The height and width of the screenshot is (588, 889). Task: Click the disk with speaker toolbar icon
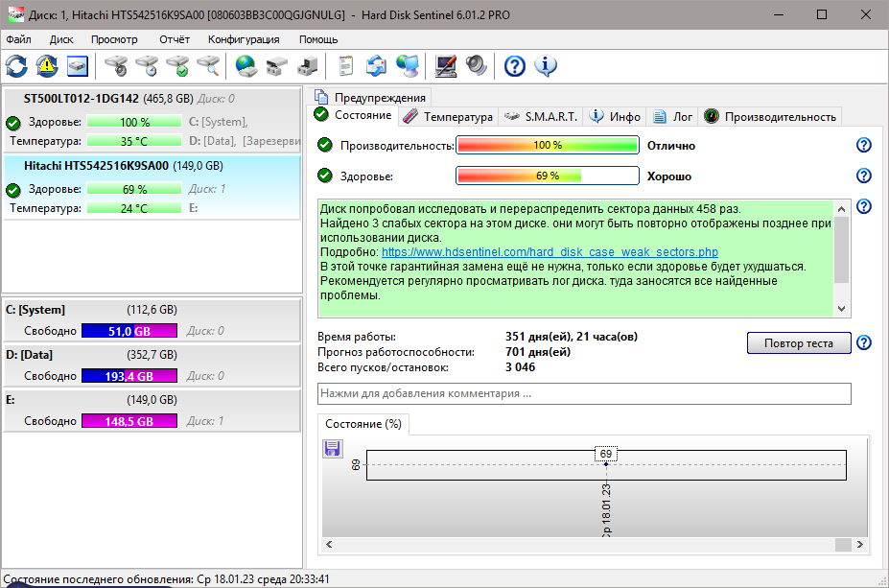point(117,66)
